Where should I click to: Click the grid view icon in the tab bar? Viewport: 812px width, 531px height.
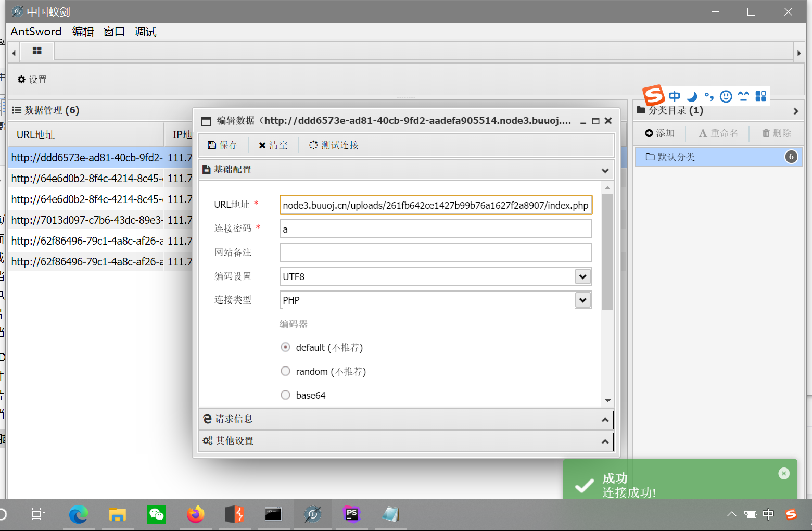tap(36, 51)
